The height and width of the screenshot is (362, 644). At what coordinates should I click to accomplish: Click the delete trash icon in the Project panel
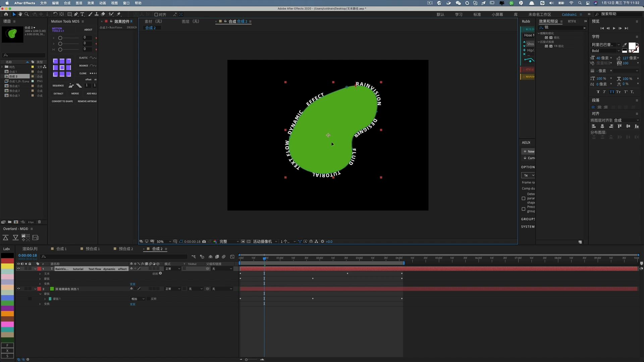pos(39,222)
